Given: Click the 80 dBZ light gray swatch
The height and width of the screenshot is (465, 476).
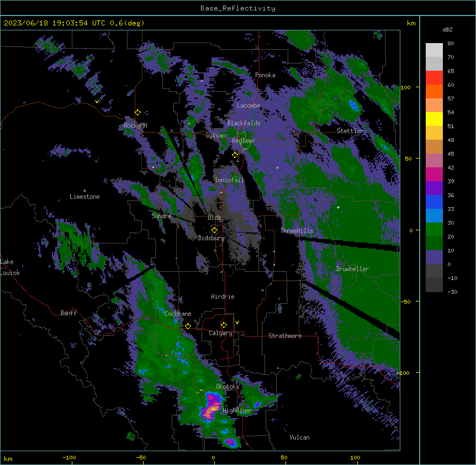Looking at the screenshot, I should 434,50.
